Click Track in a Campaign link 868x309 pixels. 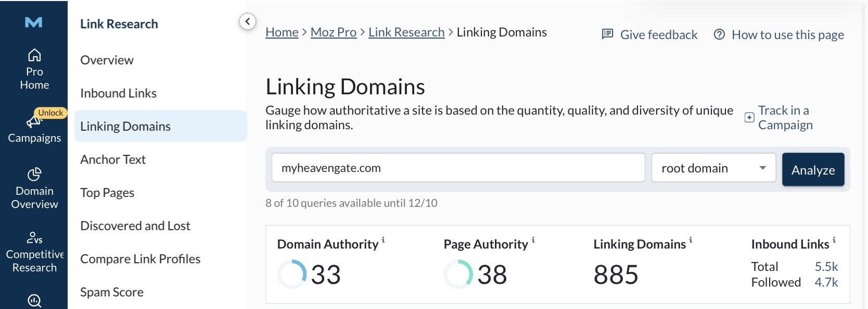click(785, 118)
